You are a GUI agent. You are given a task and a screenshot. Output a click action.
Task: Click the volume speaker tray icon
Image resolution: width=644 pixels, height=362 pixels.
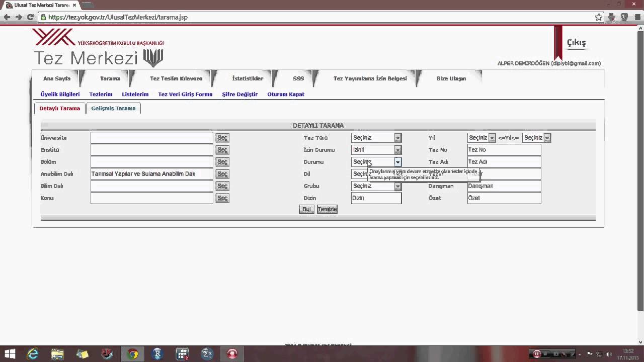point(609,354)
